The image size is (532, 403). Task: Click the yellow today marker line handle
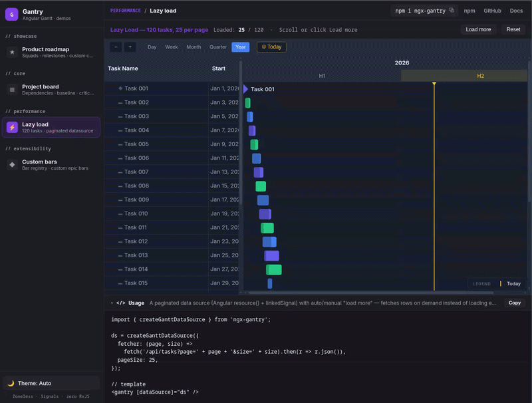point(434,83)
